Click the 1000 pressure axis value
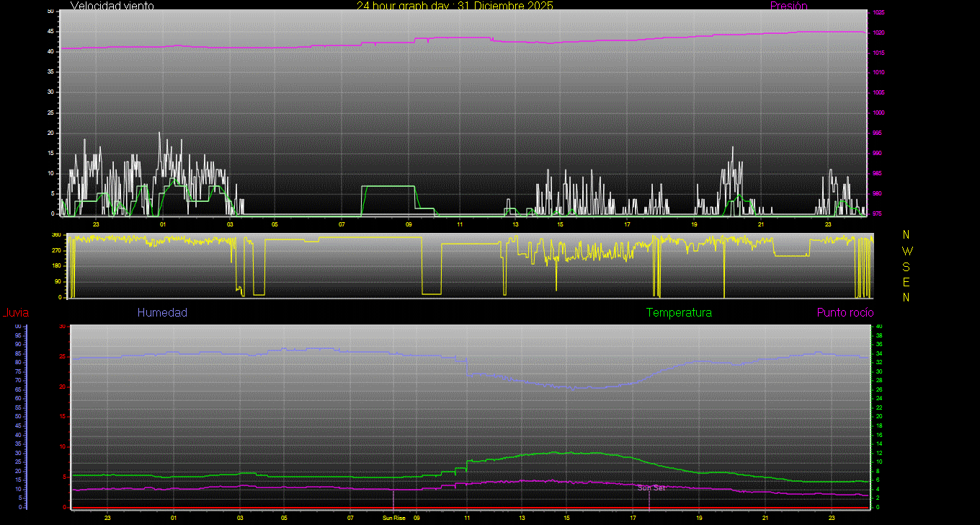Viewport: 980px width, 525px height. [x=878, y=113]
